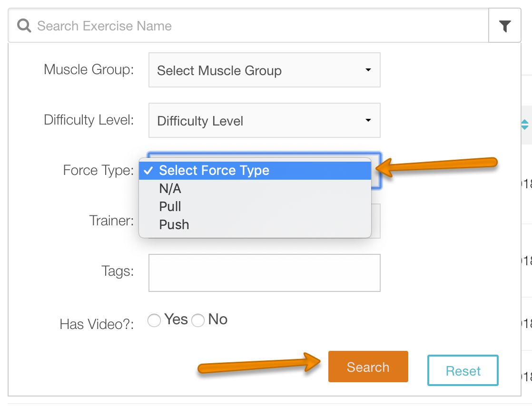Image resolution: width=532 pixels, height=406 pixels.
Task: Click the filter funnel icon
Action: coord(505,26)
